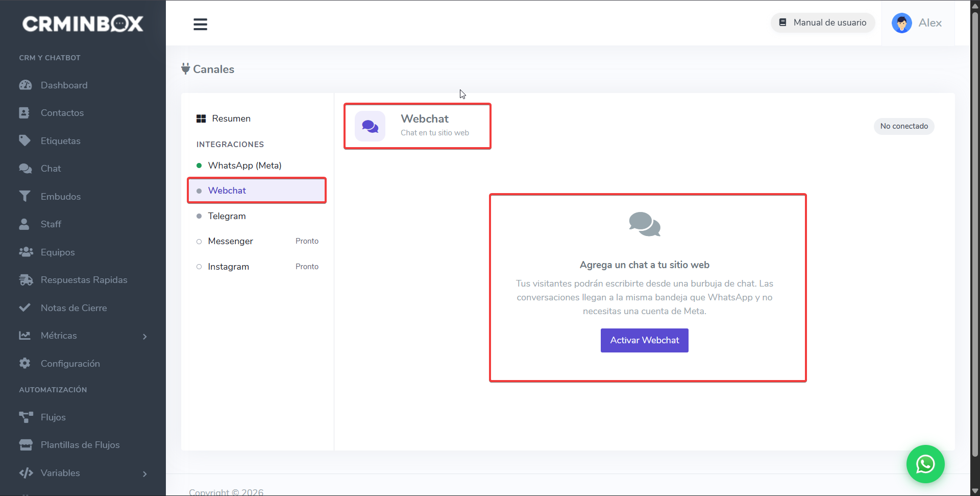Click the No conectado status badge
980x496 pixels.
(904, 126)
